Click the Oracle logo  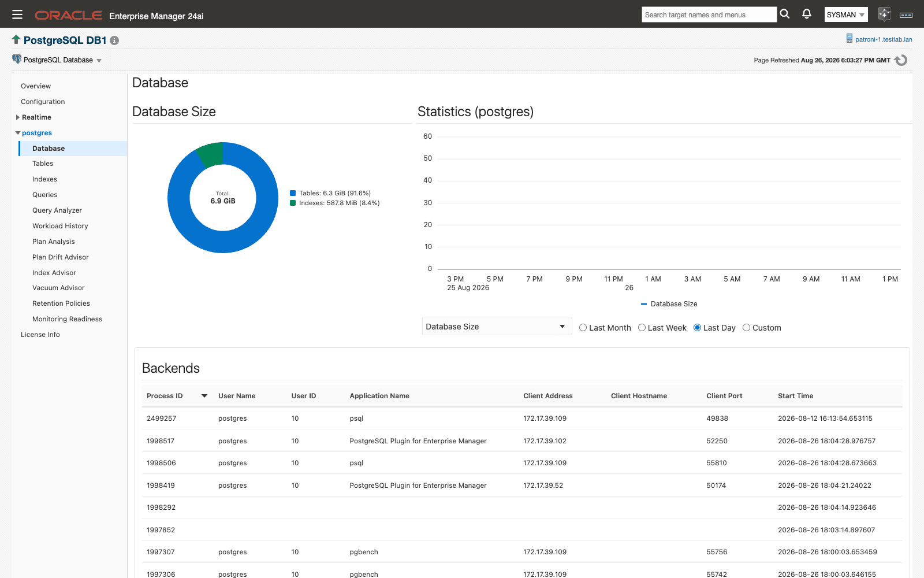[x=69, y=15]
